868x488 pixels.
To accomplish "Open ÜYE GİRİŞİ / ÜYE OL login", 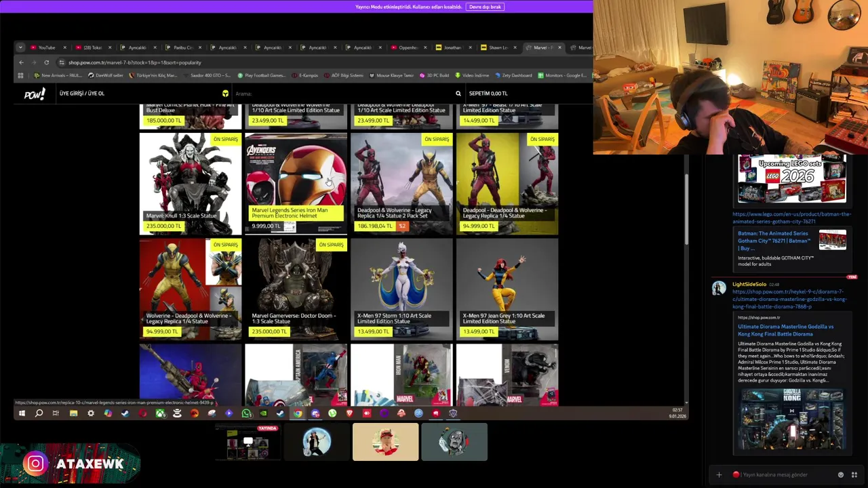I will [82, 94].
